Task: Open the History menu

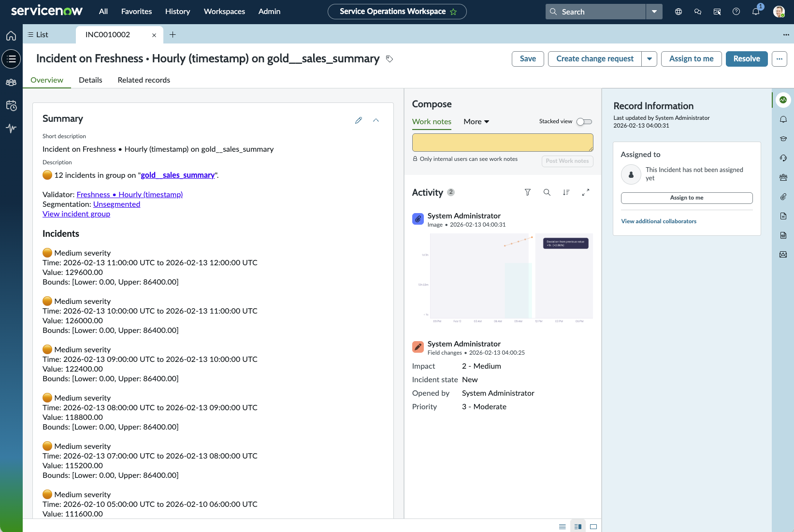Action: click(x=178, y=12)
